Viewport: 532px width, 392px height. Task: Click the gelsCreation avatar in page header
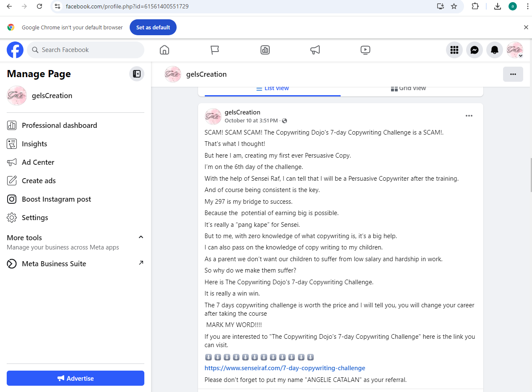pyautogui.click(x=173, y=74)
